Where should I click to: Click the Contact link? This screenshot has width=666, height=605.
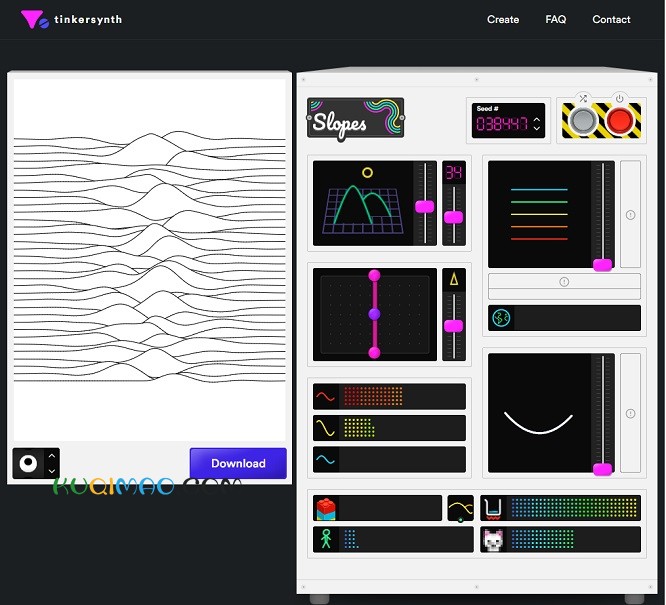(x=611, y=19)
